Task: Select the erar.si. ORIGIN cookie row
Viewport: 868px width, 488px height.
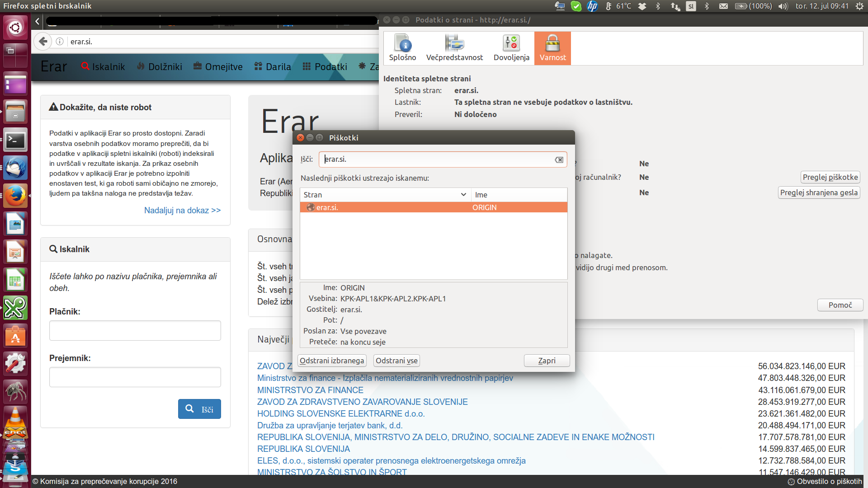Action: click(434, 207)
